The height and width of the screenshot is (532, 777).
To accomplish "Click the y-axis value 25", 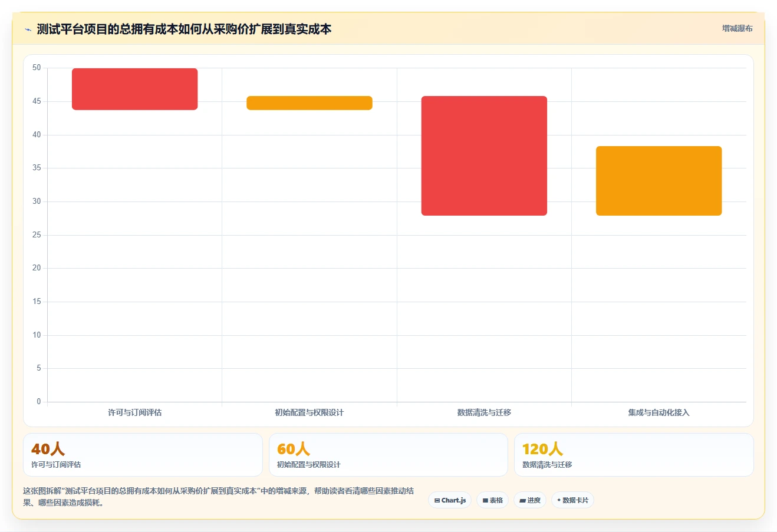I will [37, 235].
